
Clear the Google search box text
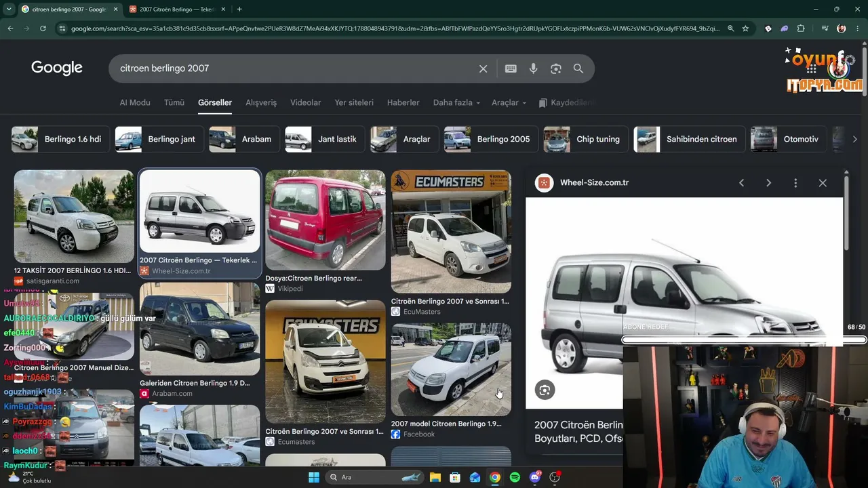[x=483, y=68]
